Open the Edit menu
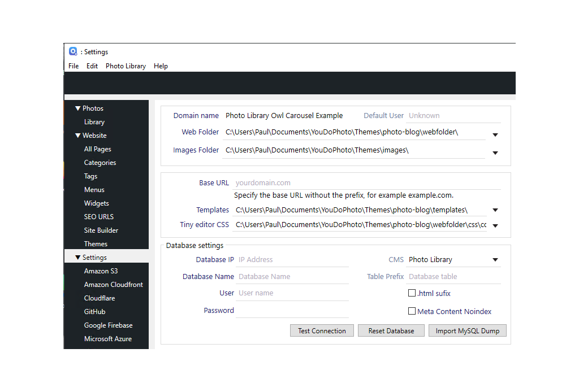This screenshot has width=579, height=392. coord(92,66)
